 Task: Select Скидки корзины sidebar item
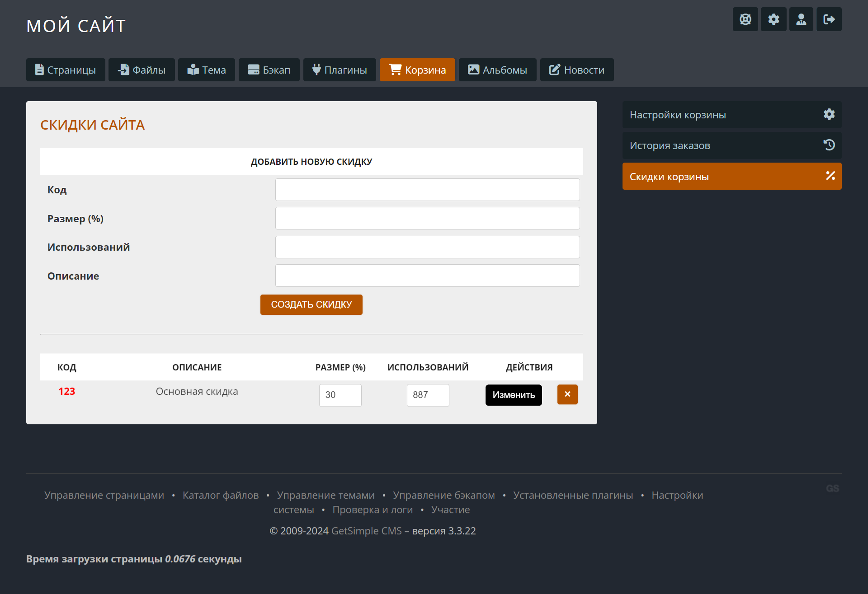732,176
